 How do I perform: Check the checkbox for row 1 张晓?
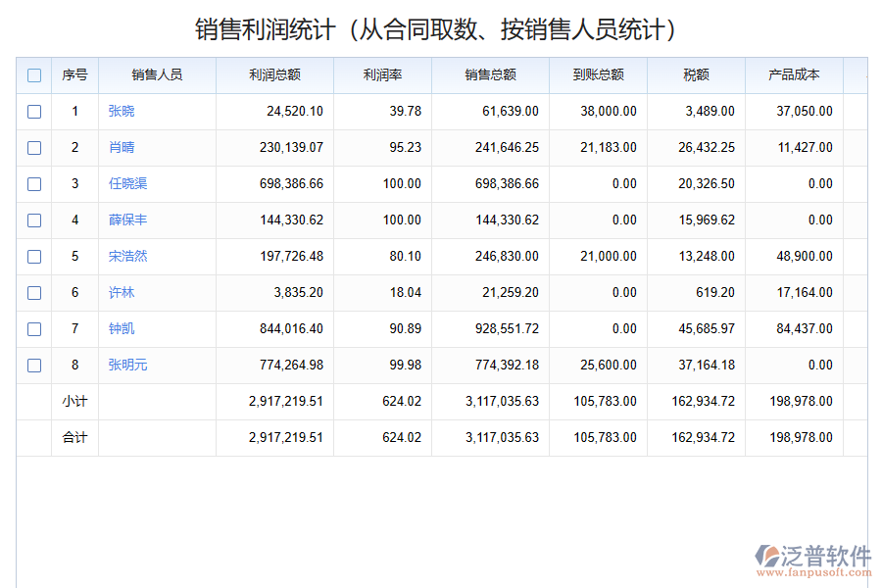(x=34, y=111)
